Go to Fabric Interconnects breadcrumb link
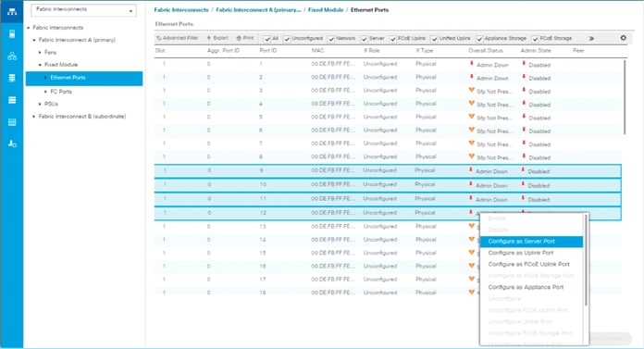Screen dimensions: 644x349 point(181,10)
